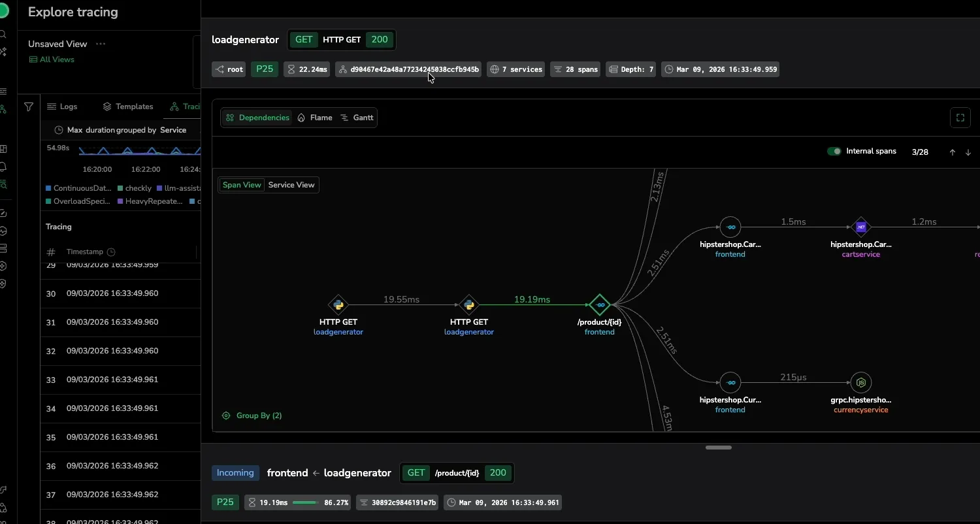The height and width of the screenshot is (524, 980).
Task: Click the cartservice .NET node icon
Action: [861, 227]
